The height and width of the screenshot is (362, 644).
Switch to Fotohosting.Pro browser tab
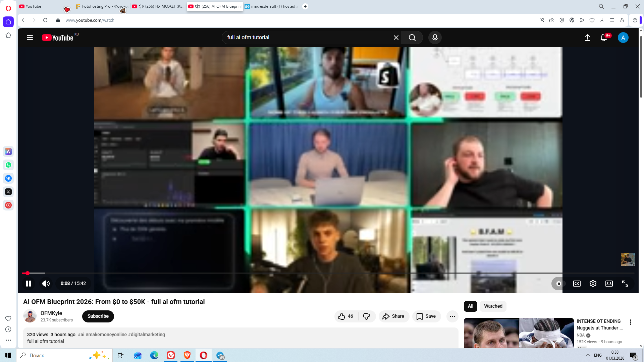coord(102,6)
